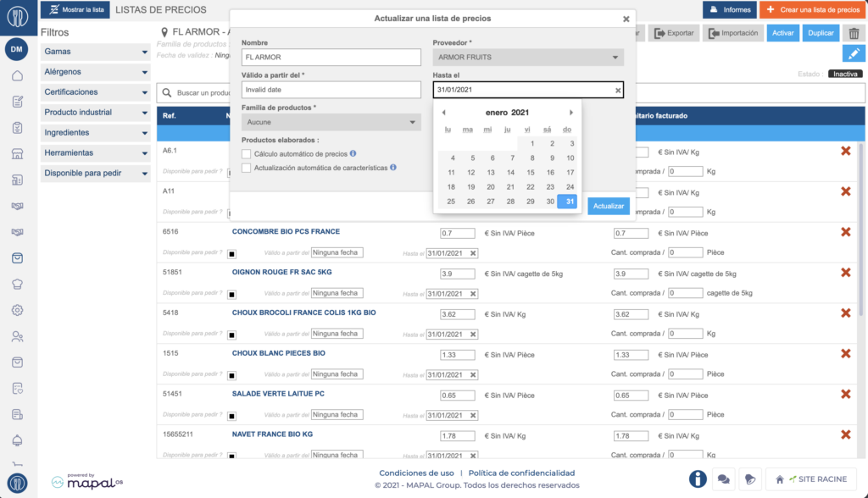Delete the CONCOMBRE BIO PCS FRANCE row with red X
Viewport: 868px width, 498px height.
coord(845,232)
